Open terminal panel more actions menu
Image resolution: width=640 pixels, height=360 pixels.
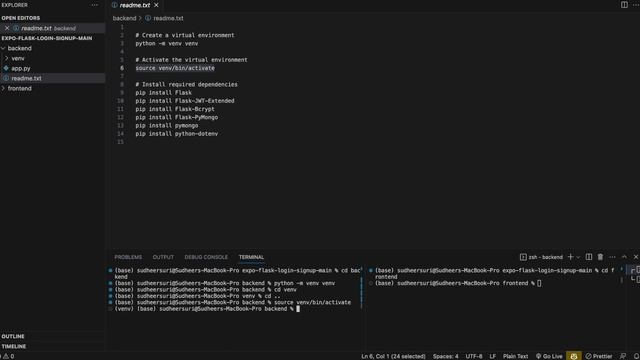coord(612,257)
